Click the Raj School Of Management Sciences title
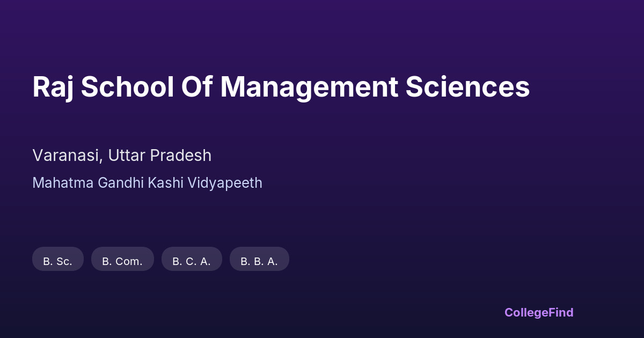Image resolution: width=644 pixels, height=338 pixels. click(281, 87)
